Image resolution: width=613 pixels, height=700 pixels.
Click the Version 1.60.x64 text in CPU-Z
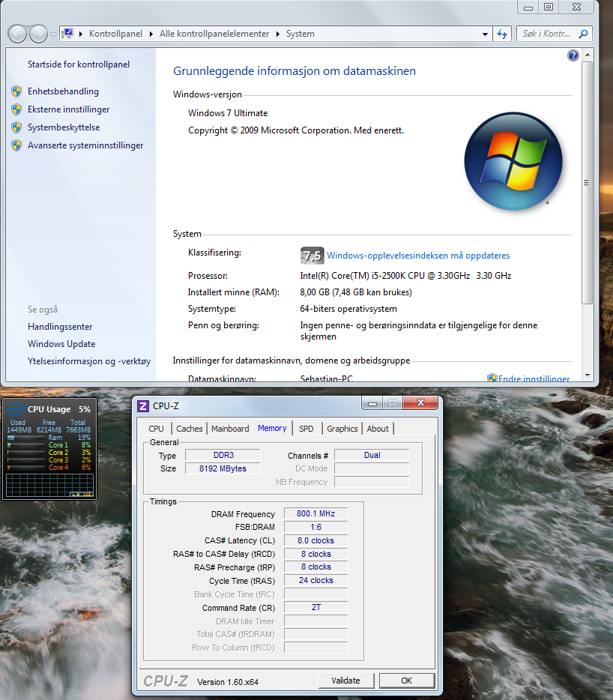point(228,682)
